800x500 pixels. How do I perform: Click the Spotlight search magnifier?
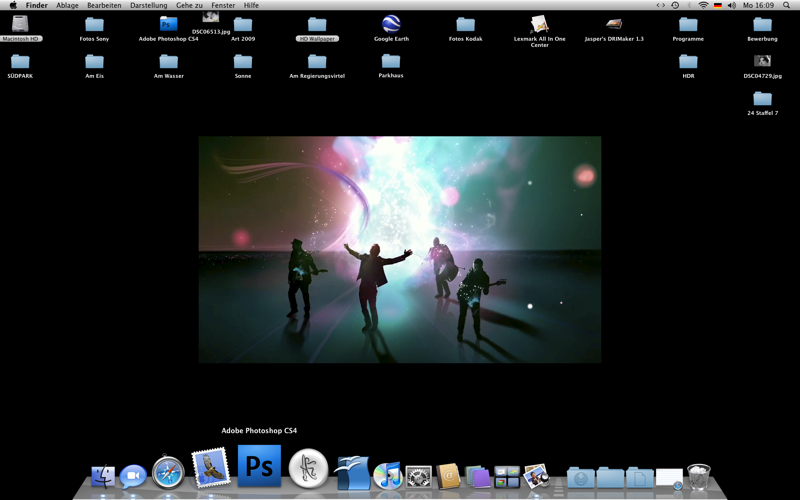[x=787, y=5]
